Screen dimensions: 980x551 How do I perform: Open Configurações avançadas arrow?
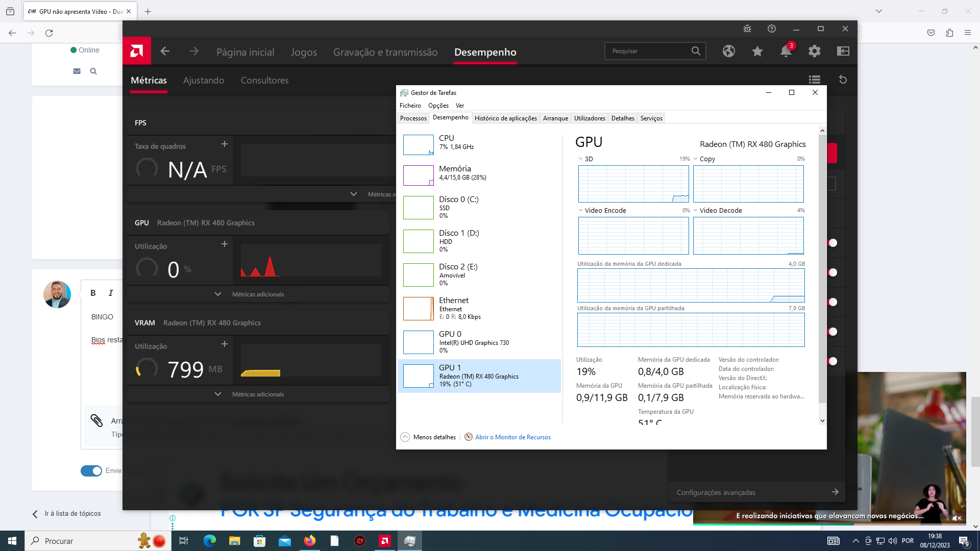835,492
